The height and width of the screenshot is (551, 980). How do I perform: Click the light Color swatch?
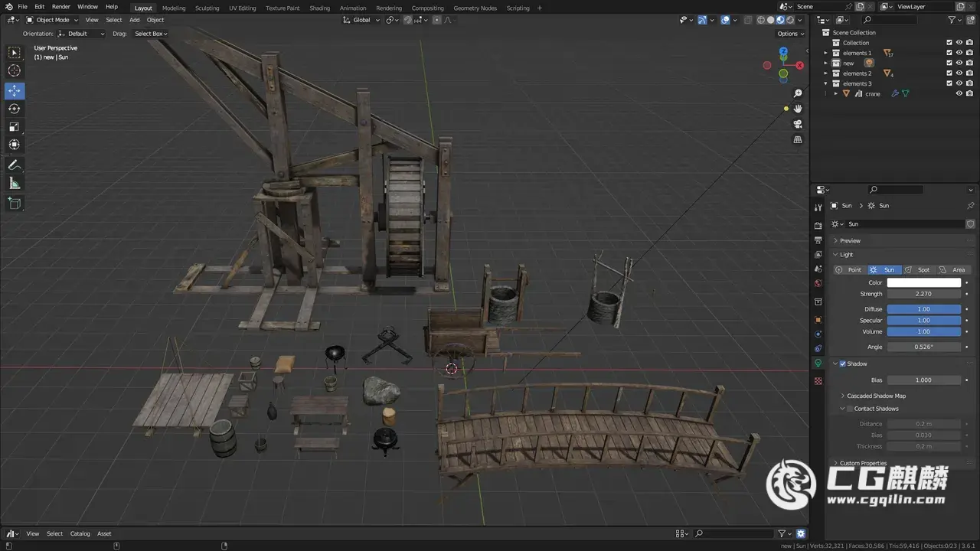tap(923, 282)
